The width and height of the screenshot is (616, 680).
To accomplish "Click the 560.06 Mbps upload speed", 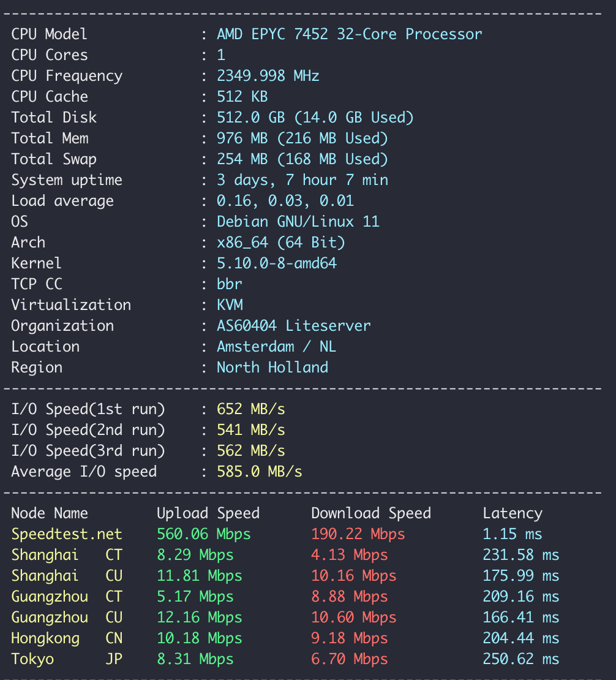I will tap(203, 534).
